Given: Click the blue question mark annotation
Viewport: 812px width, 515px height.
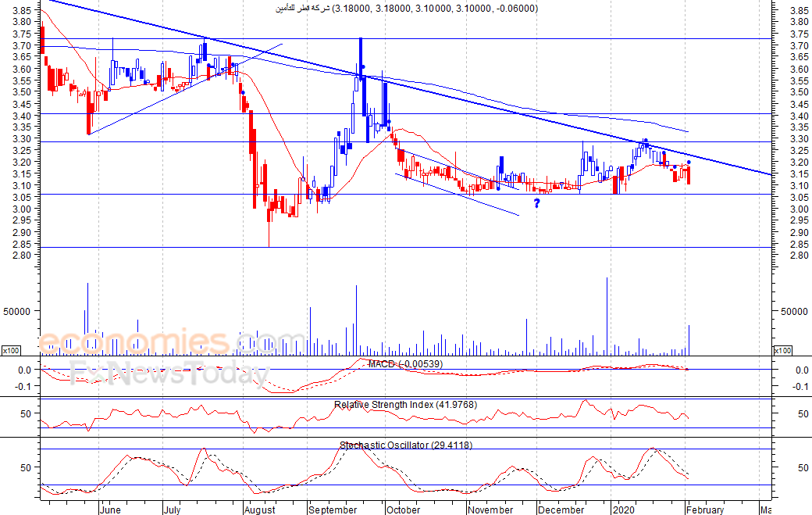Looking at the screenshot, I should [537, 203].
